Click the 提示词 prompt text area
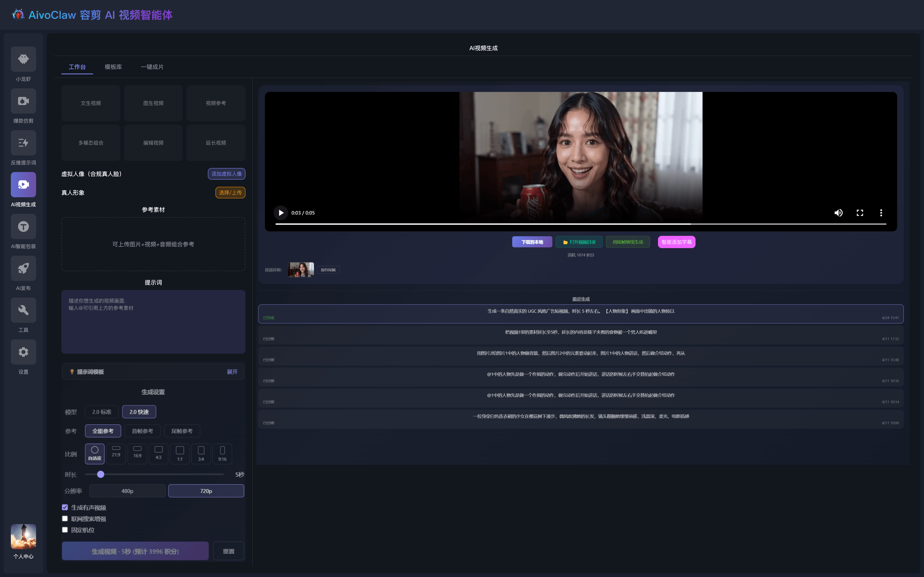924x577 pixels. coord(153,322)
